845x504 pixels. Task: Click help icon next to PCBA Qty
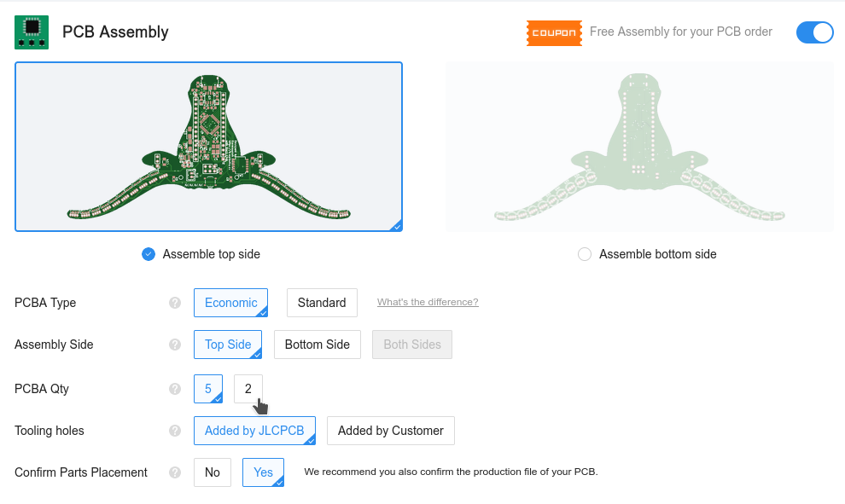pos(175,389)
